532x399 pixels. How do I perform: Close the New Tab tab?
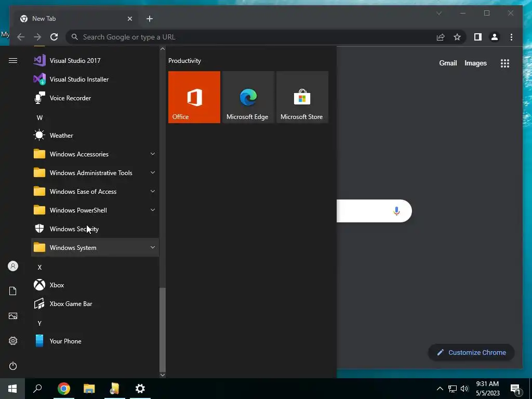(129, 19)
